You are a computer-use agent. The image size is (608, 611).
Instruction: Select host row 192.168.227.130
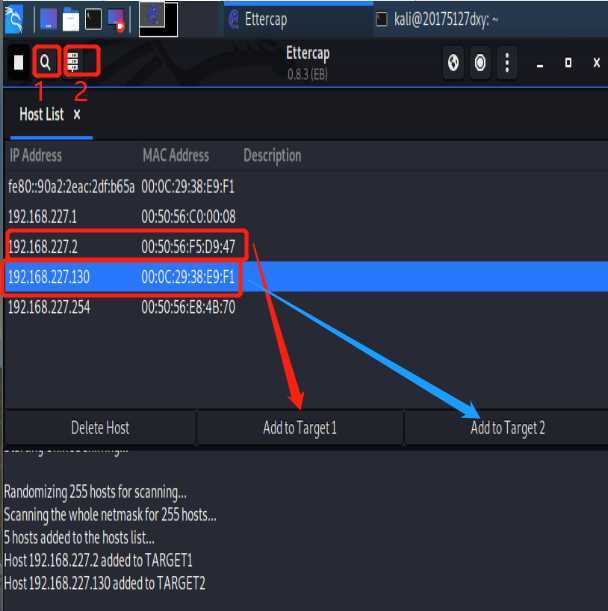pos(306,277)
